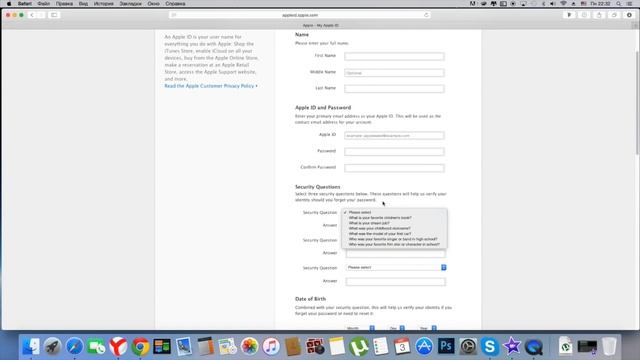The width and height of the screenshot is (640, 360).
Task: Focus the Password field
Action: click(394, 152)
